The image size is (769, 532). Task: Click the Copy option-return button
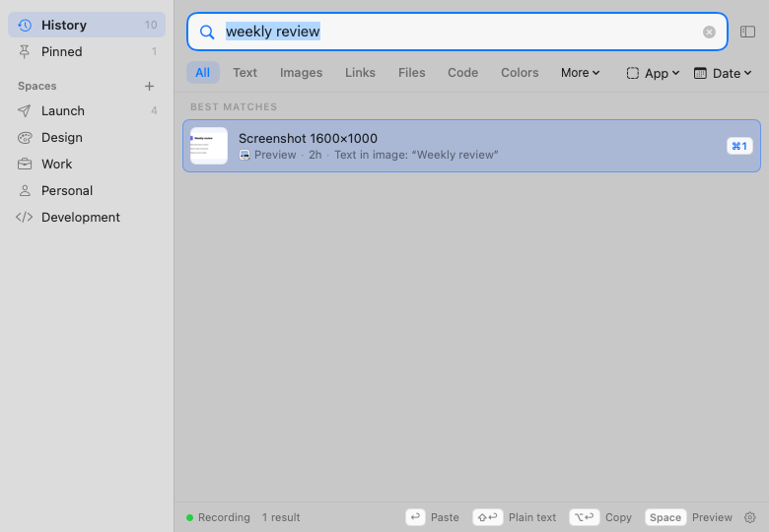pyautogui.click(x=584, y=517)
